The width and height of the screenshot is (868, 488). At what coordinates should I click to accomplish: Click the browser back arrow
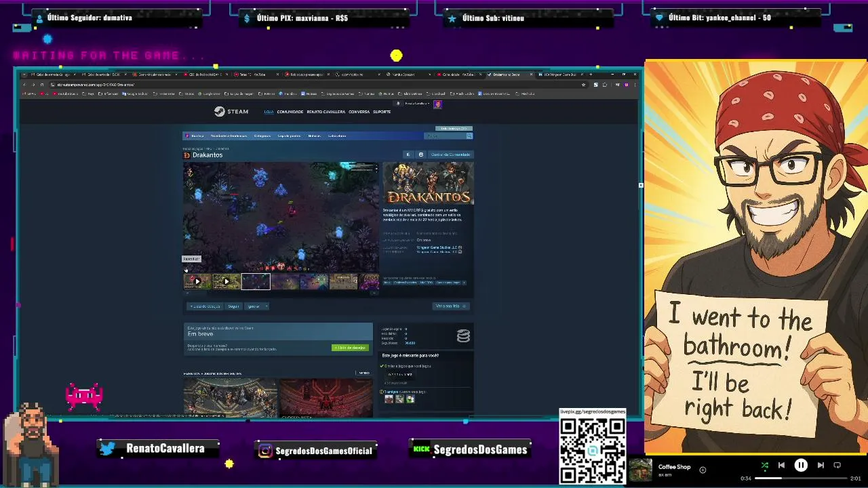coord(25,85)
